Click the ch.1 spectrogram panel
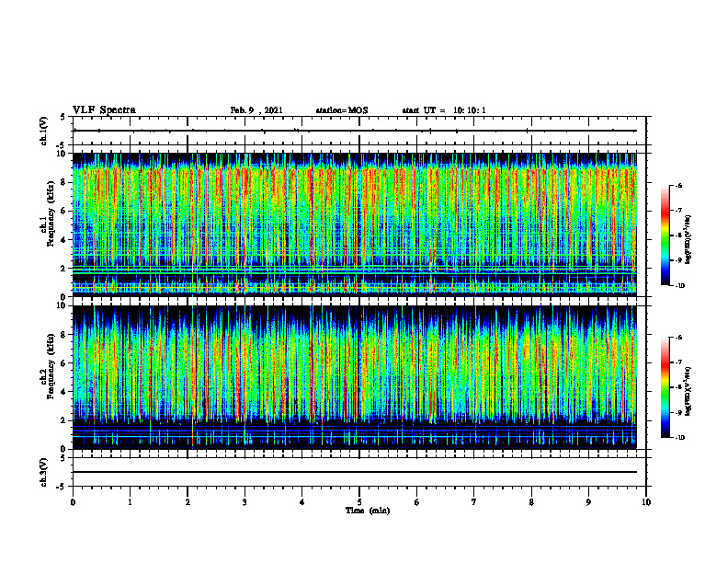 [x=355, y=224]
